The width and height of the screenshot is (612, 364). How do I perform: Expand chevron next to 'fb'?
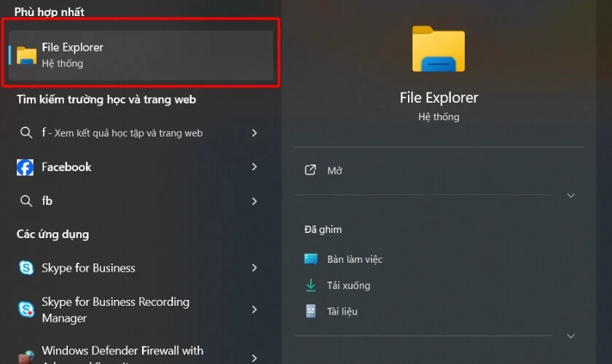coord(254,201)
